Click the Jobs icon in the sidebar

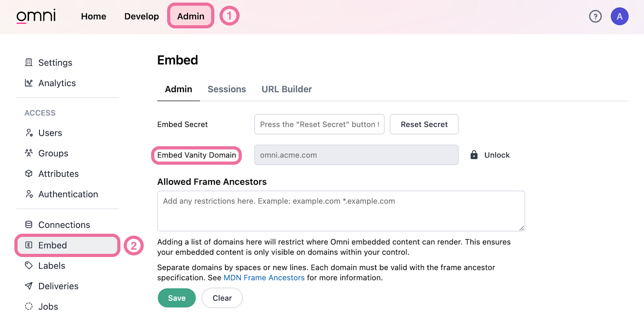pyautogui.click(x=28, y=306)
